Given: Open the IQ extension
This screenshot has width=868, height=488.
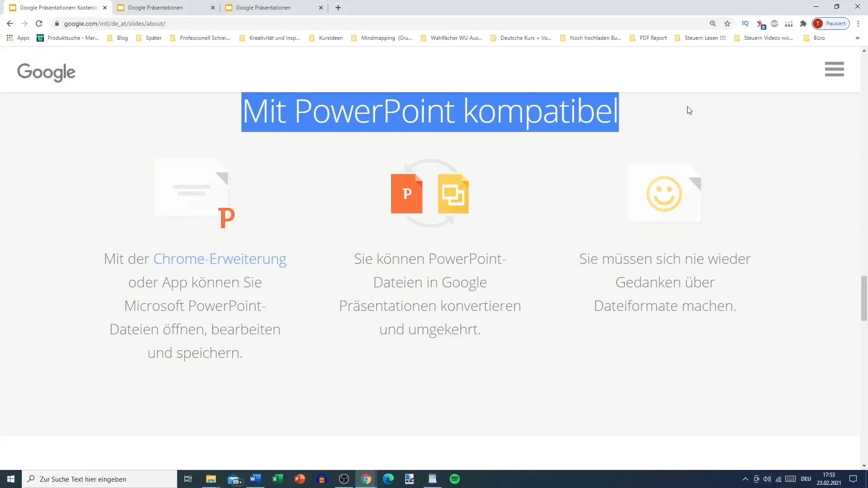Looking at the screenshot, I should tap(745, 23).
